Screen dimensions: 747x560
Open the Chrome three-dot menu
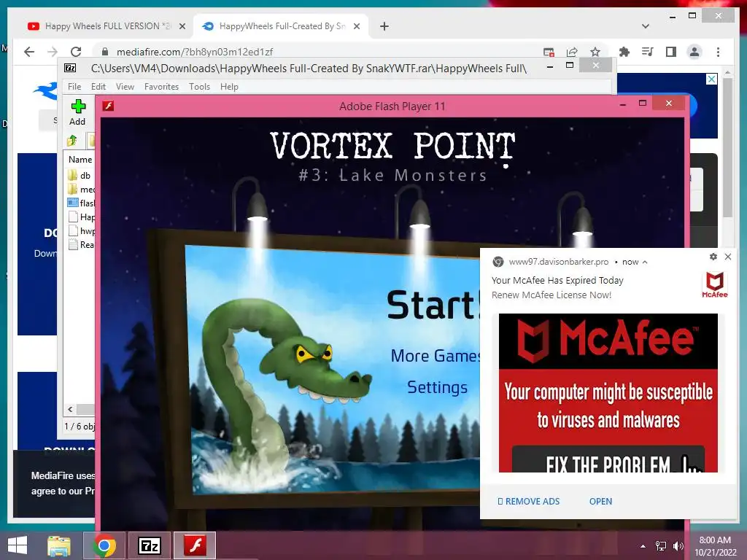pyautogui.click(x=718, y=52)
